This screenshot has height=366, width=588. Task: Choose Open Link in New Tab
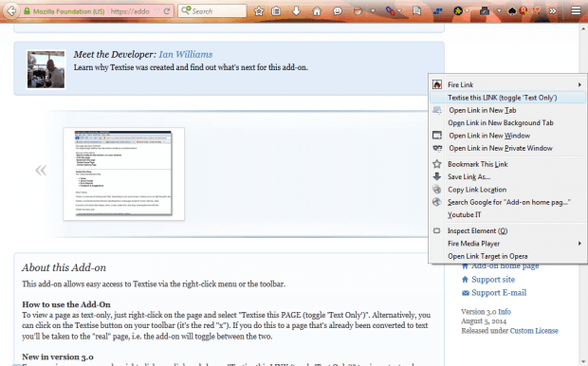[x=507, y=110]
